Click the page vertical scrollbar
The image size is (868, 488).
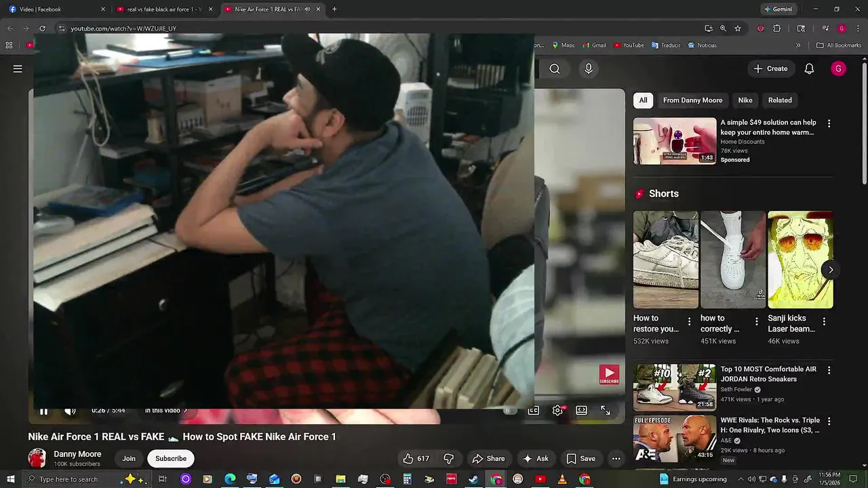(864, 122)
